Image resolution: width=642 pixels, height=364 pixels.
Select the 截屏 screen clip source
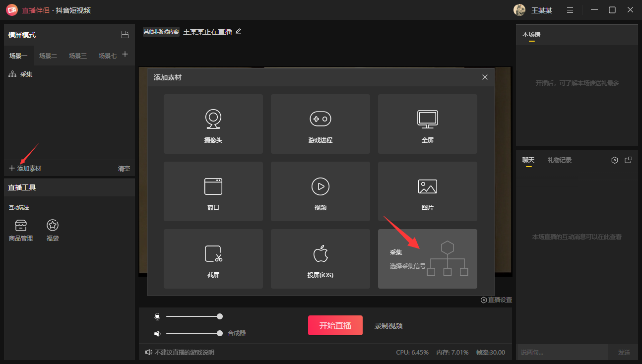213,259
